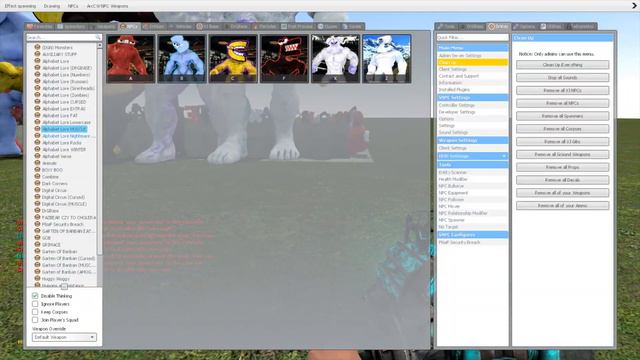Enable Join Player's Squad checkbox
Screen dimensions: 640x360
coord(35,320)
